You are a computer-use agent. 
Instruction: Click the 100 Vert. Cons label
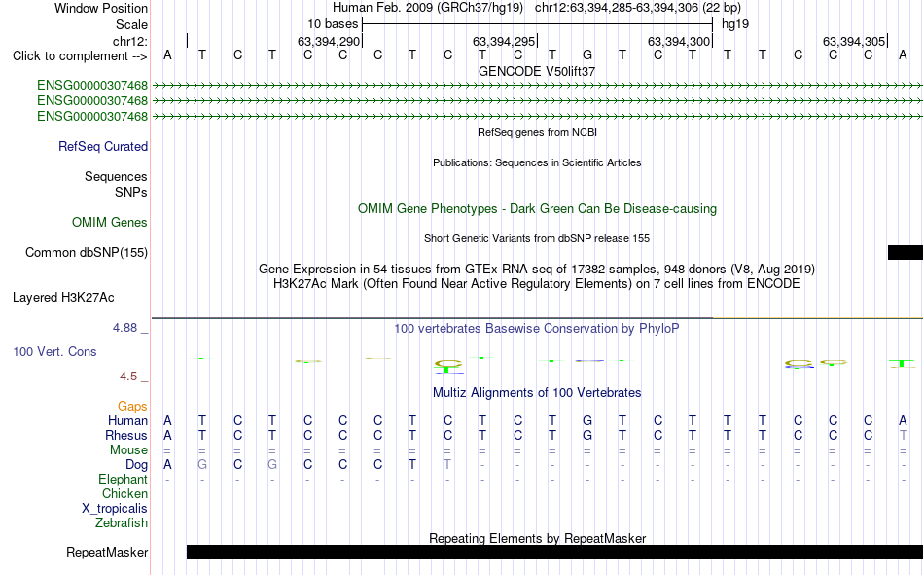(54, 351)
